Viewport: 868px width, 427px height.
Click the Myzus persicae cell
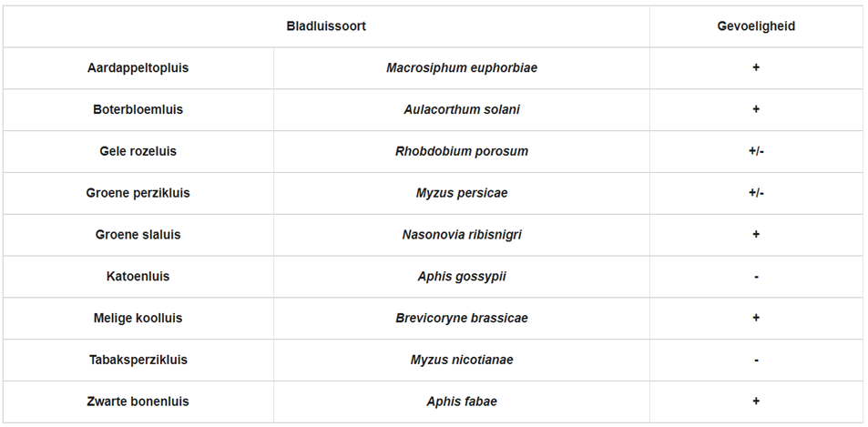(462, 193)
